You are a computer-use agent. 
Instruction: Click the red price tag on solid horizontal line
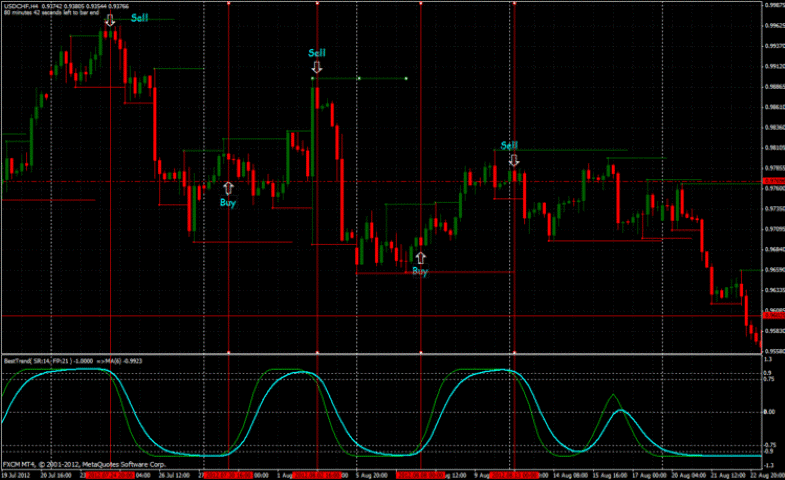coord(773,315)
